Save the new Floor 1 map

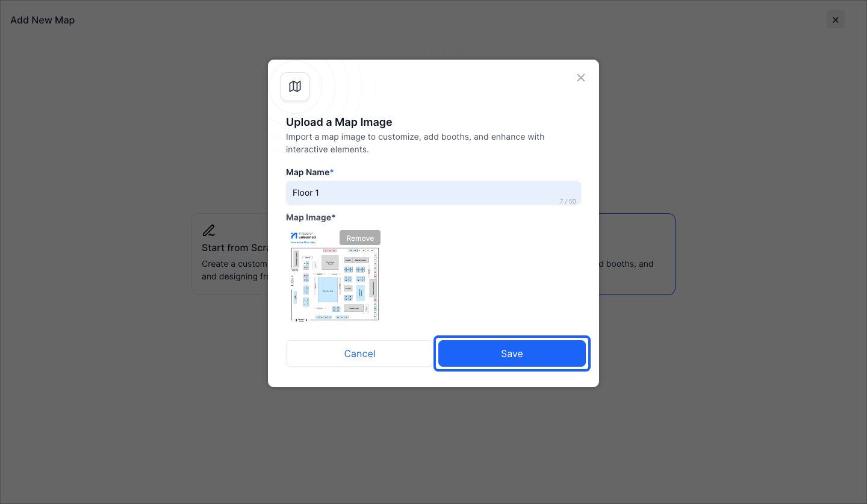click(x=512, y=353)
